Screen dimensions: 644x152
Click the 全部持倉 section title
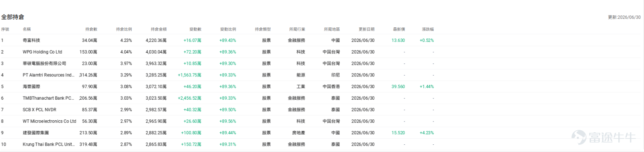point(12,17)
